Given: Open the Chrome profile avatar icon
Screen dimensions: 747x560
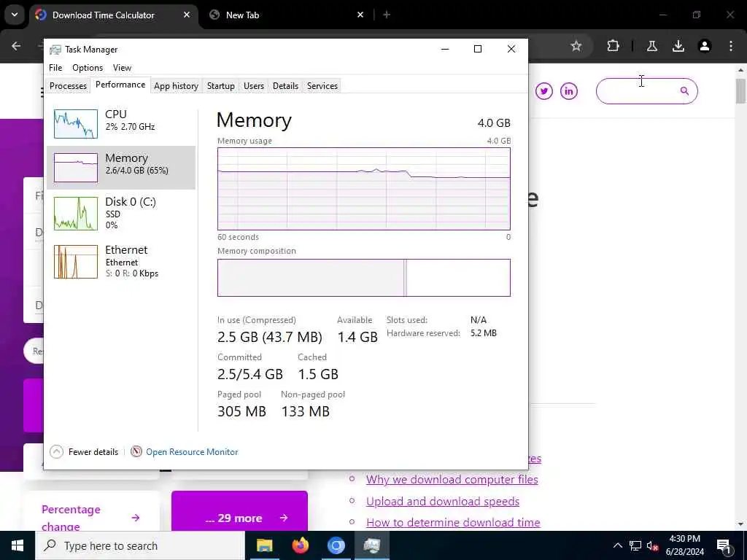Looking at the screenshot, I should click(x=705, y=46).
